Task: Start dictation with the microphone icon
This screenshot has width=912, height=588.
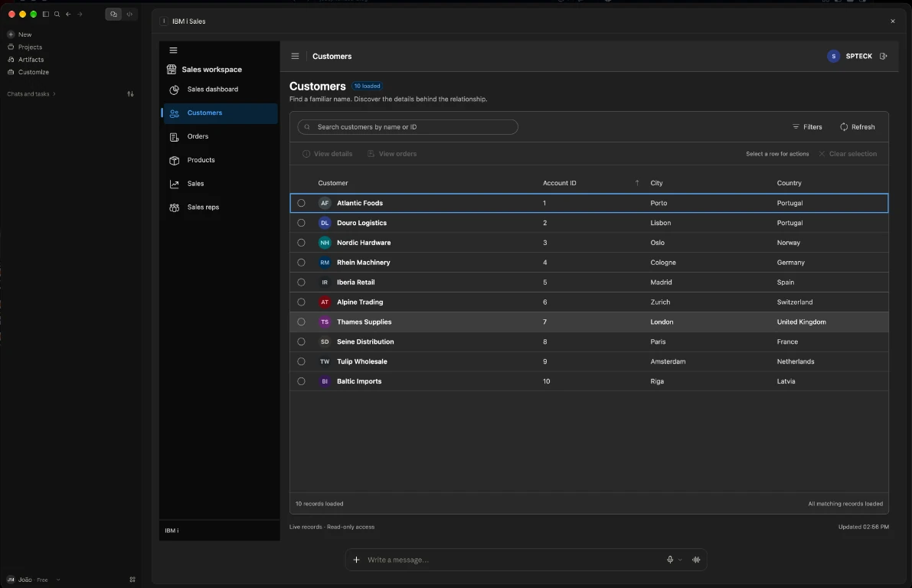Action: click(x=670, y=560)
